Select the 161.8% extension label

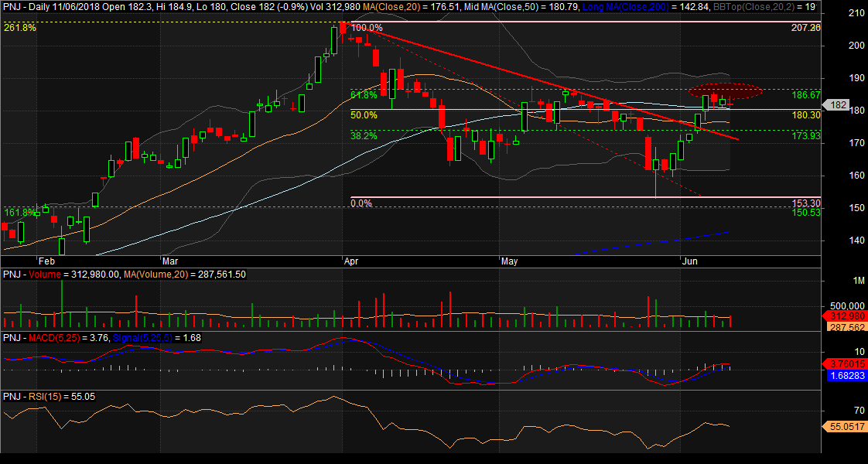pos(19,212)
